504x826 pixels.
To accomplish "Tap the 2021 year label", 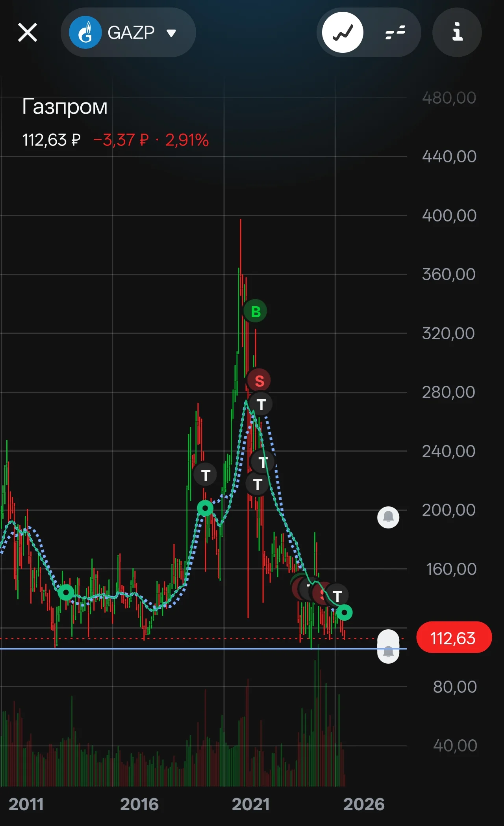I will tap(251, 804).
